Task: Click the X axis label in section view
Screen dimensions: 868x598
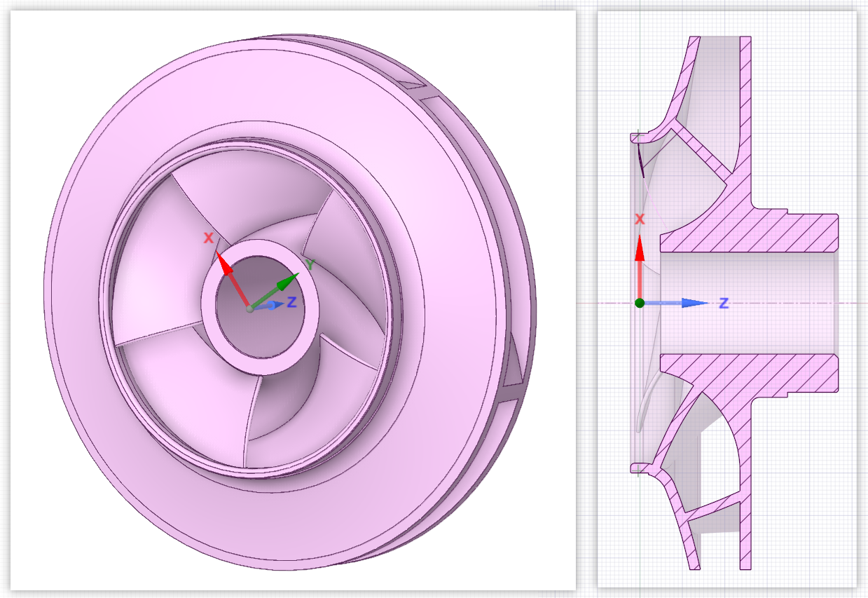Action: 639,219
